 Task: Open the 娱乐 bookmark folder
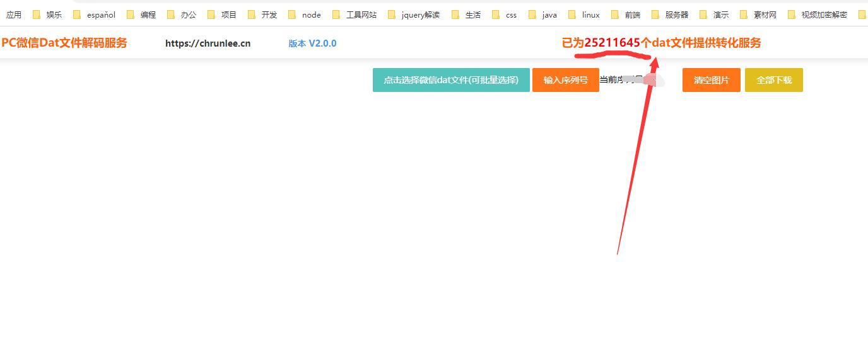pyautogui.click(x=47, y=14)
